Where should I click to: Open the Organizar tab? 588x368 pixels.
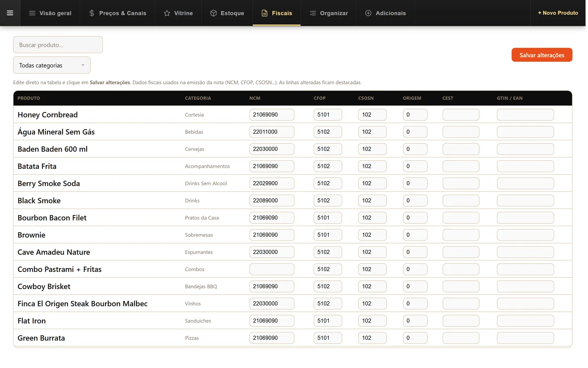pos(329,13)
